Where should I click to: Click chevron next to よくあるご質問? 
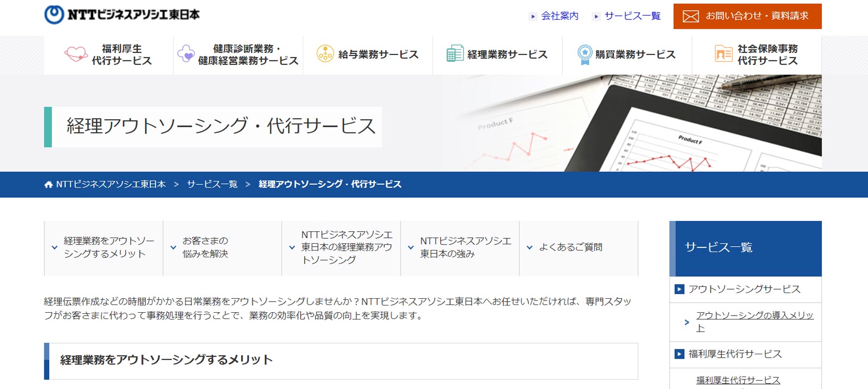(529, 248)
